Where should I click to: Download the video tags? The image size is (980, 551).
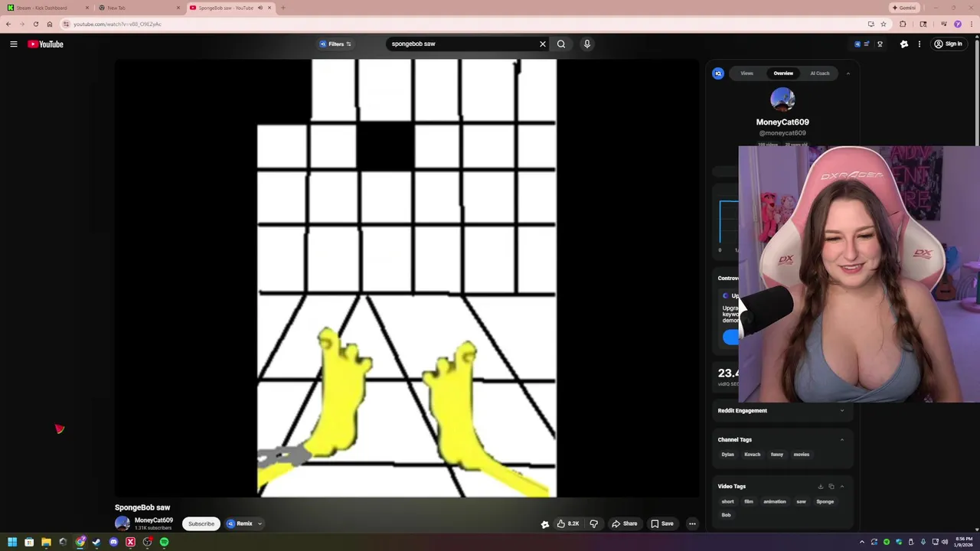(x=821, y=487)
